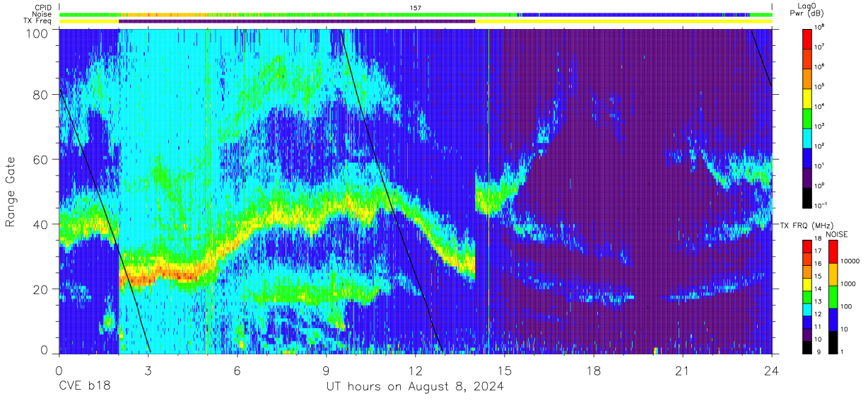Click hour 6 on the time axis

237,370
